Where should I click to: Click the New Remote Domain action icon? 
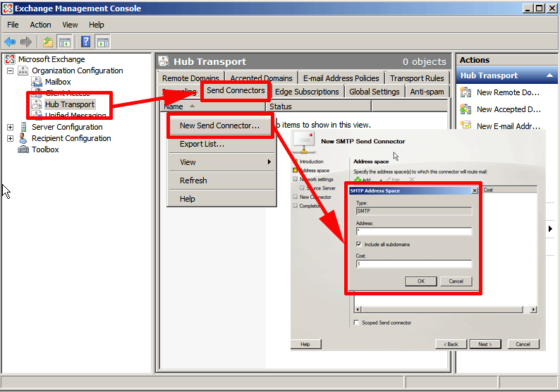tap(465, 92)
